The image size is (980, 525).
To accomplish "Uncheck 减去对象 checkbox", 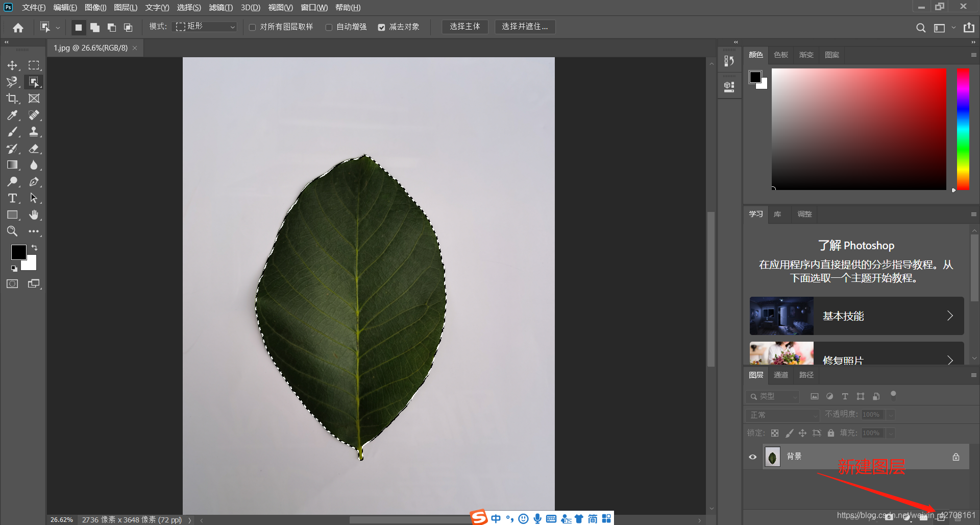I will 381,27.
